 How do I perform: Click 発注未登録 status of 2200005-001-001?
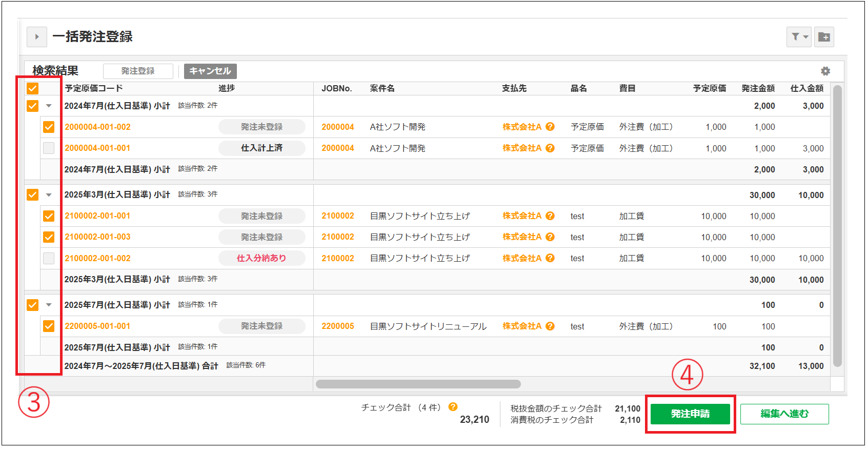click(x=262, y=326)
